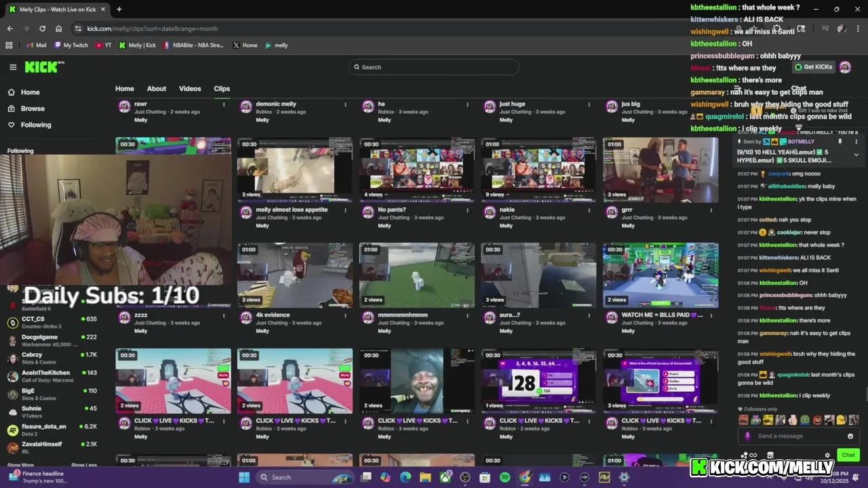Open Microsoft Edge from the taskbar
868x488 pixels.
[x=406, y=477]
